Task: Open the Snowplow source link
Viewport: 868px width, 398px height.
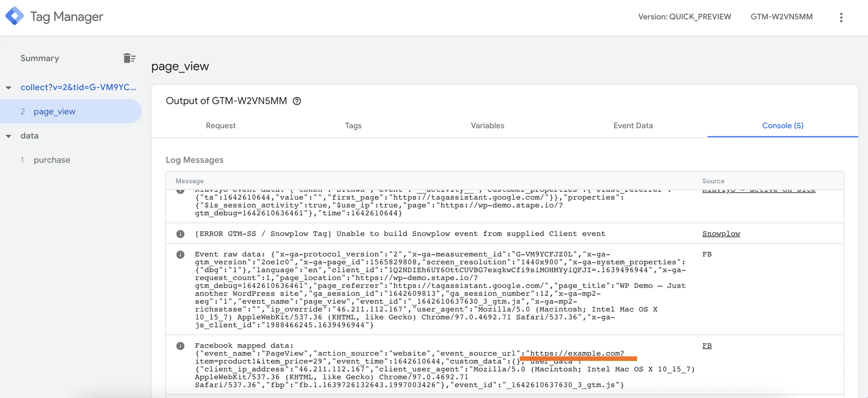Action: click(721, 233)
